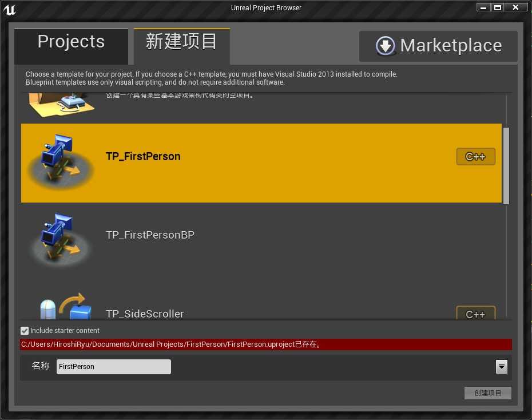Screen dimensions: 532x420
Task: Select the TP_FirstPersonBP template name
Action: click(x=150, y=235)
